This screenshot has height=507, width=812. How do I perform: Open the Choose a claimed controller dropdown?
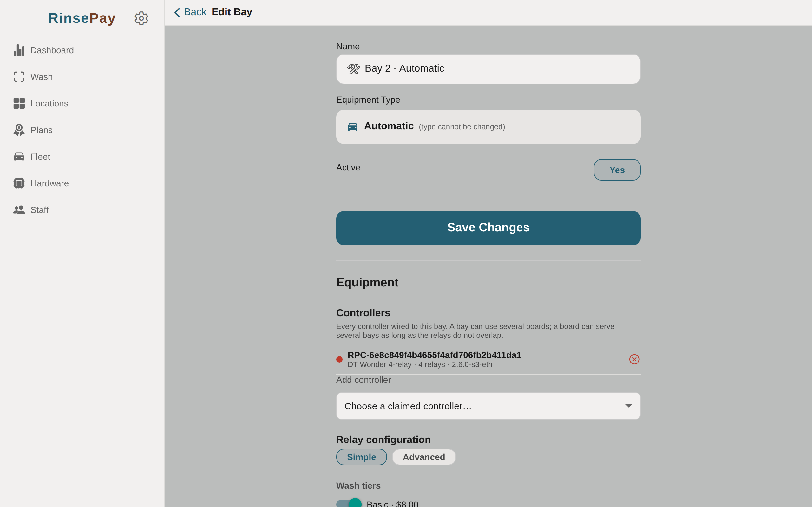488,406
